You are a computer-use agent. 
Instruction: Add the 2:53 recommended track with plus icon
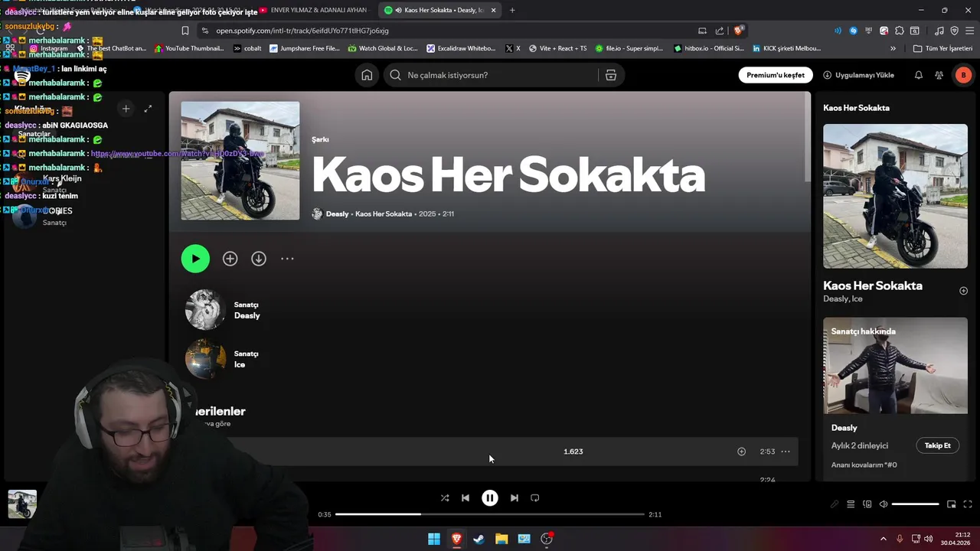[741, 452]
